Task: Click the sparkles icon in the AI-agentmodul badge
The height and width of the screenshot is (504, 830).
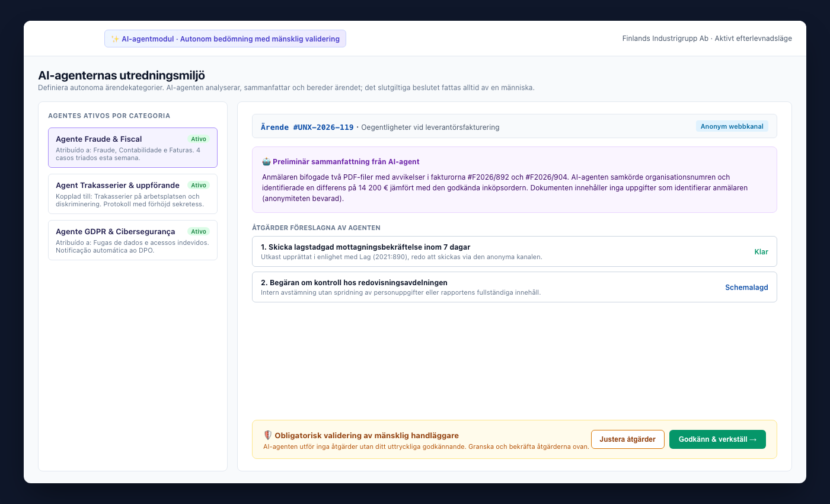Action: 115,39
